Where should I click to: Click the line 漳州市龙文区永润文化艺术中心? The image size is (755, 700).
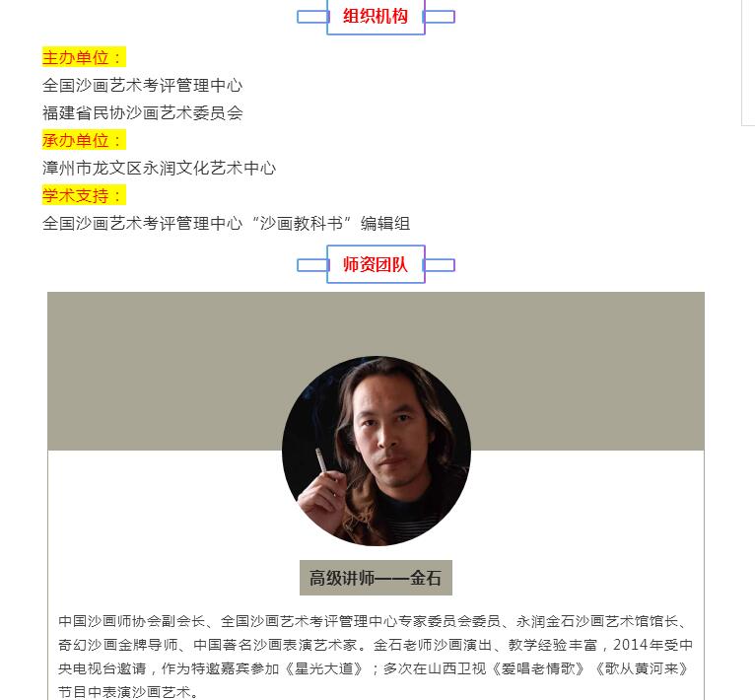pyautogui.click(x=159, y=168)
